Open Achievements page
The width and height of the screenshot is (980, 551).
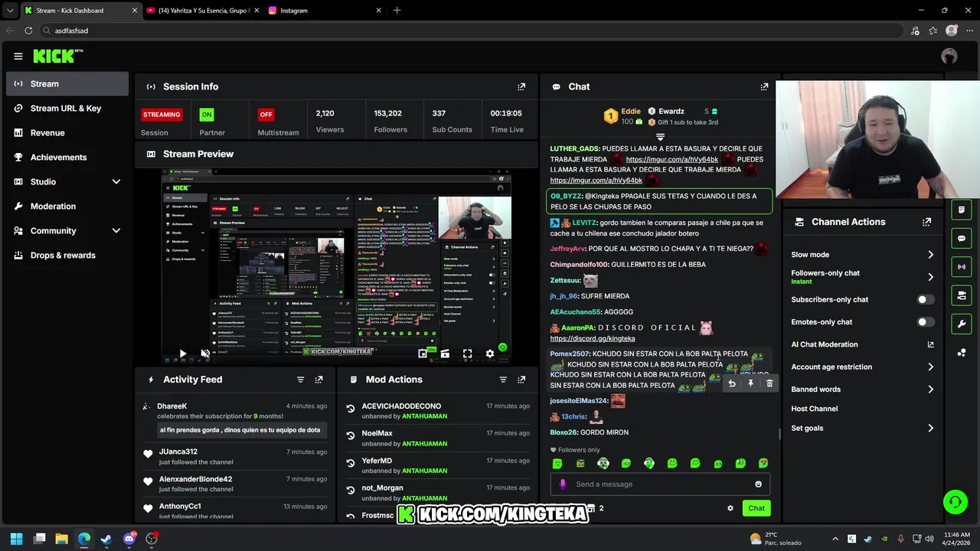click(67, 157)
